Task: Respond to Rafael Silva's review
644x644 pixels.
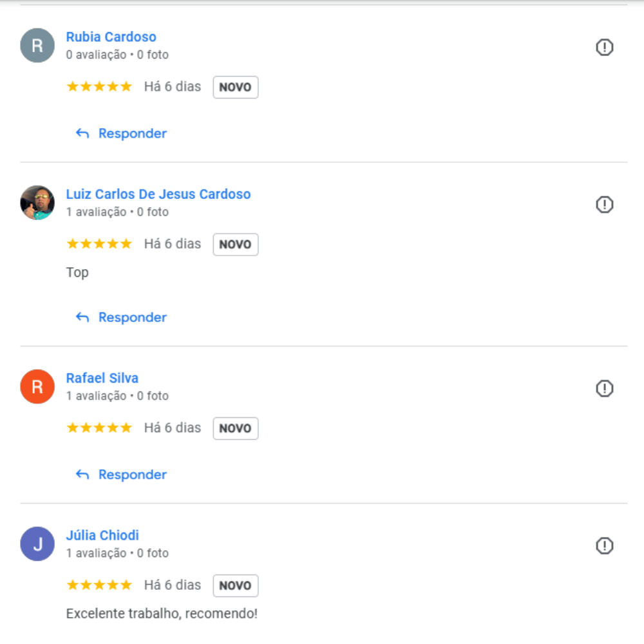Action: coord(121,475)
